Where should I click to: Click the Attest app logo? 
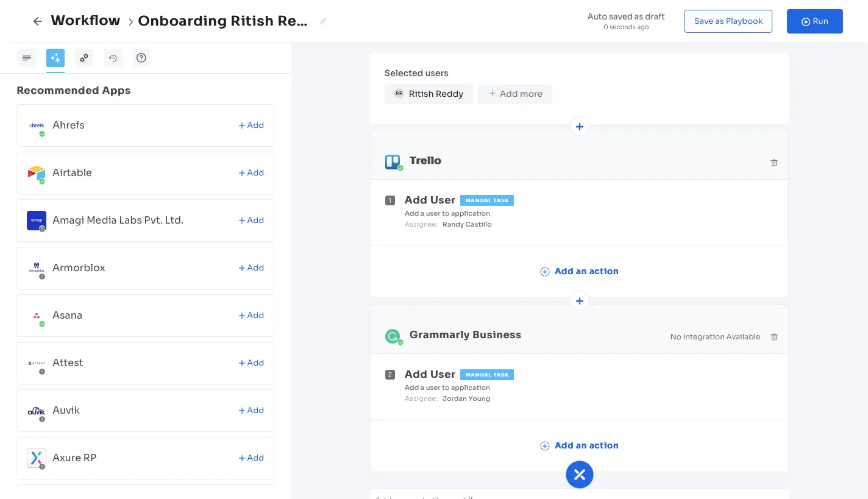click(37, 363)
